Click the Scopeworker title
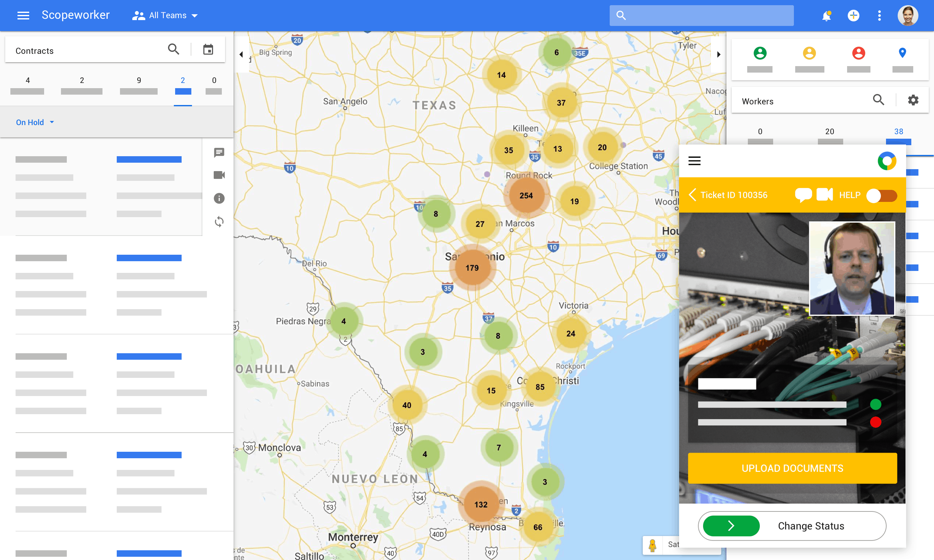This screenshot has height=560, width=934. 76,15
